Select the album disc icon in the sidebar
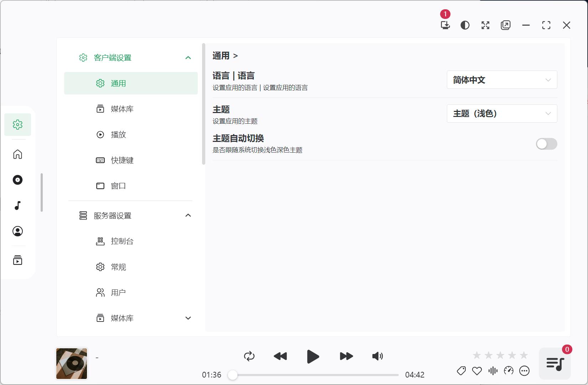The height and width of the screenshot is (385, 588). point(17,180)
